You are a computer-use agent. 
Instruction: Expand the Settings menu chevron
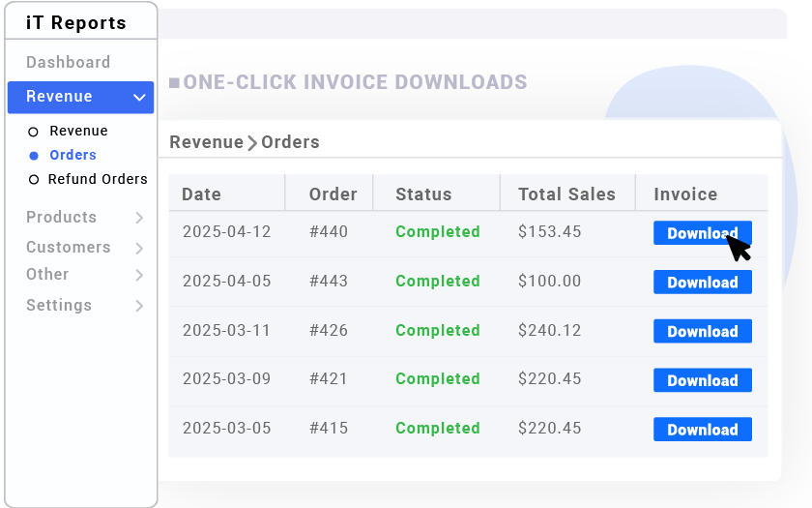[139, 306]
